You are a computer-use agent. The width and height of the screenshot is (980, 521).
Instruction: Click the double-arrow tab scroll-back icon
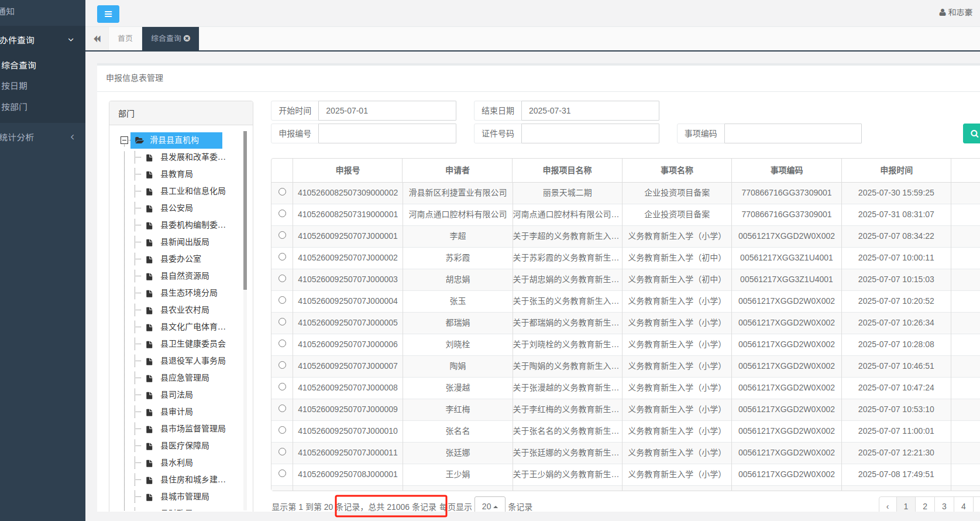[x=97, y=39]
